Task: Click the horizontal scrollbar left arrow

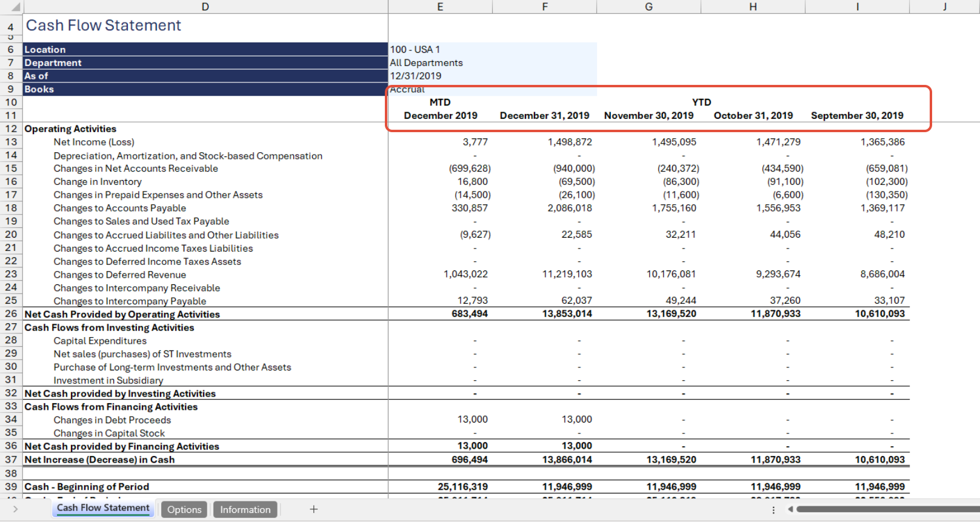Action: [x=790, y=509]
